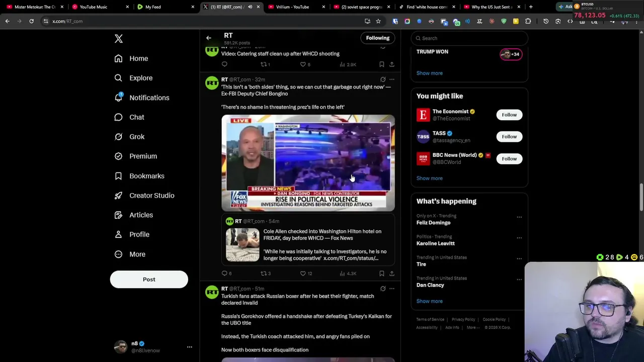Open Notifications in sidebar
This screenshot has height=362, width=644.
(x=141, y=98)
